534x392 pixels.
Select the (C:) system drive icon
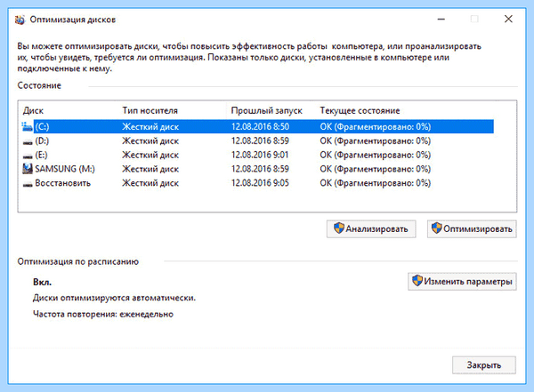pos(27,126)
